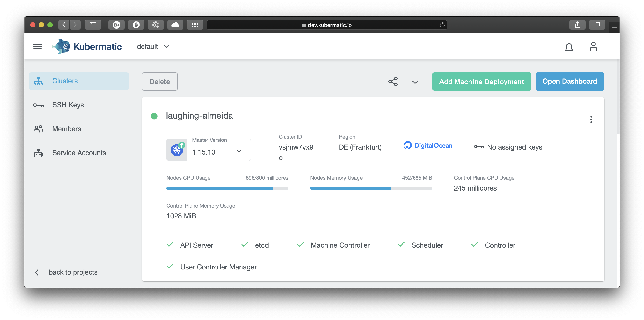This screenshot has height=320, width=644.
Task: Open the user account menu
Action: [x=593, y=46]
